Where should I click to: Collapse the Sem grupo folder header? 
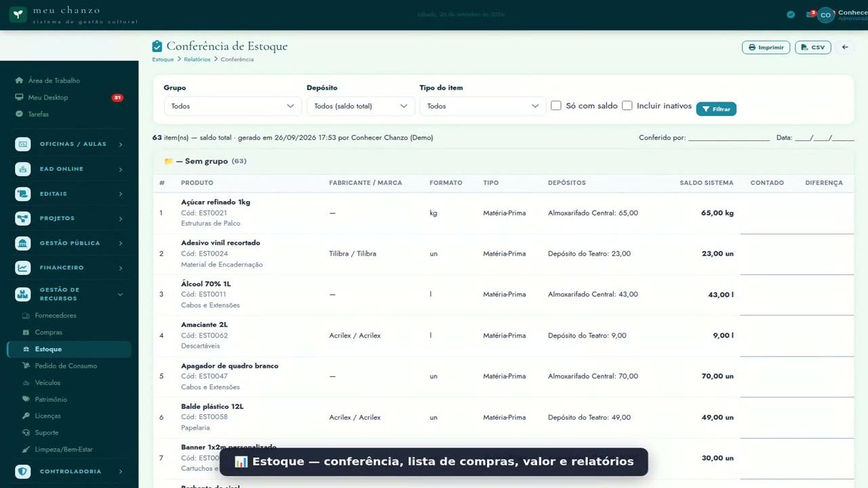(503, 161)
